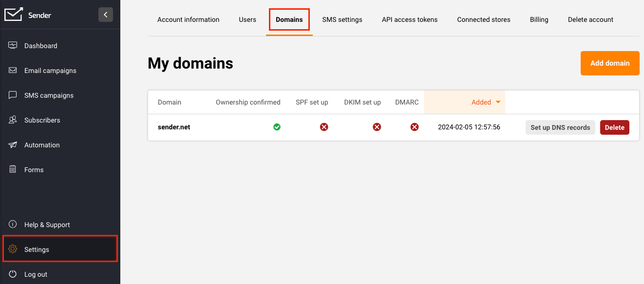Click Set up DNS records button
644x284 pixels.
[560, 127]
